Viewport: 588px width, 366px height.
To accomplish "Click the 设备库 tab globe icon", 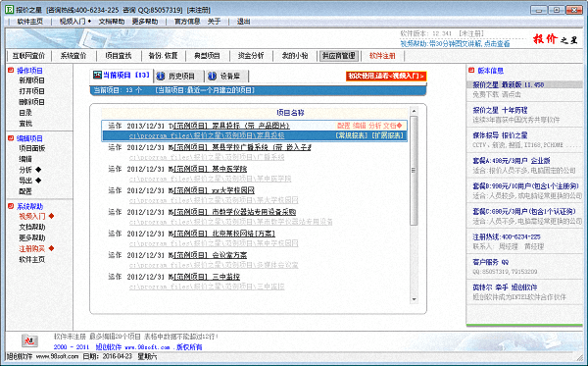I will click(x=213, y=77).
